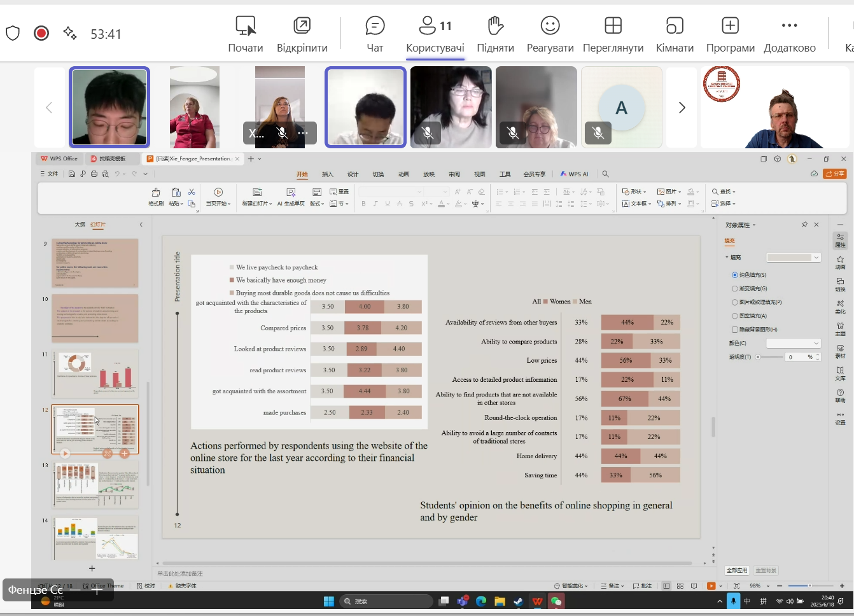This screenshot has width=854, height=616.
Task: Click the 全部应用 apply-to-all button
Action: [x=737, y=570]
